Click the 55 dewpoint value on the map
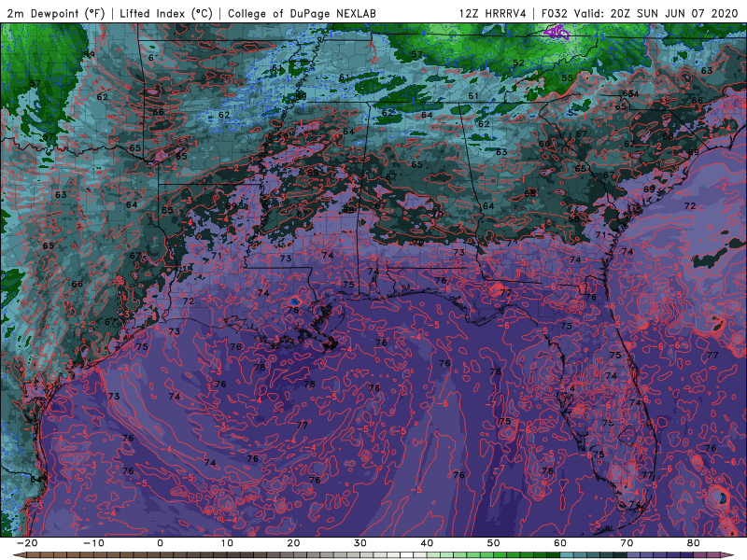Image resolution: width=747 pixels, height=560 pixels. pyautogui.click(x=567, y=78)
